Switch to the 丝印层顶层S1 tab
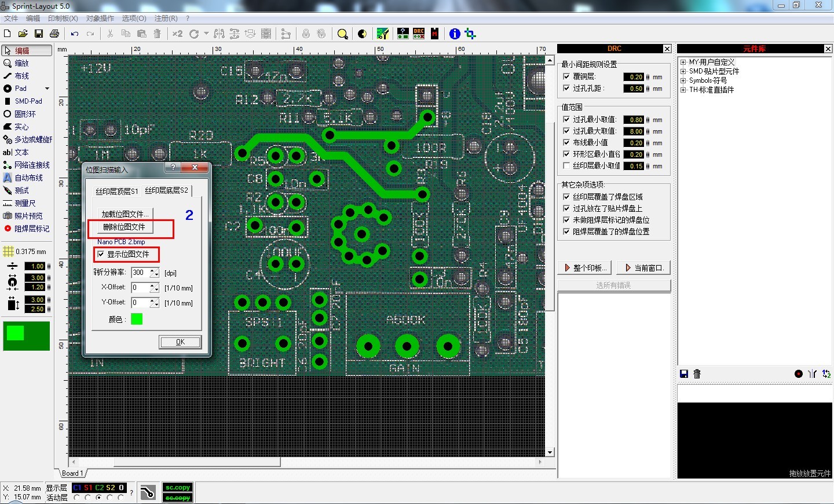Image resolution: width=834 pixels, height=504 pixels. pyautogui.click(x=117, y=192)
